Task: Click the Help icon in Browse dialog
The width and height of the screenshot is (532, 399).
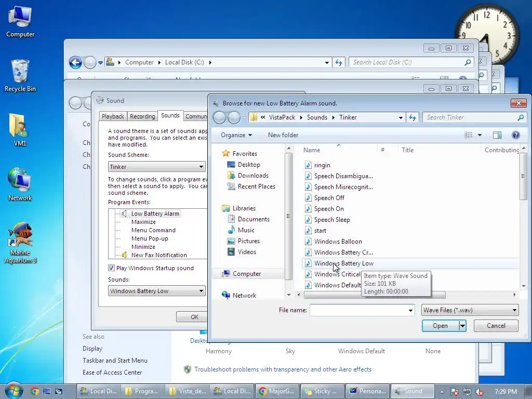Action: [x=515, y=135]
